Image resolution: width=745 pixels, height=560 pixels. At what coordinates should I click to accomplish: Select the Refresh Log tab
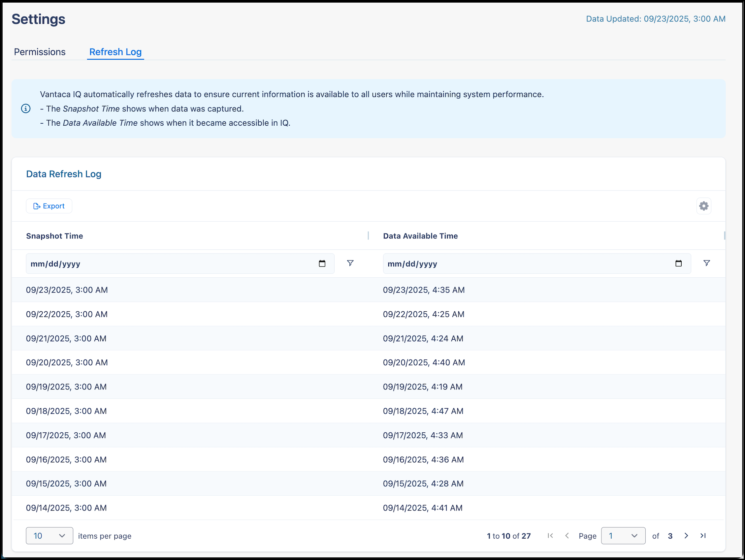pos(115,52)
